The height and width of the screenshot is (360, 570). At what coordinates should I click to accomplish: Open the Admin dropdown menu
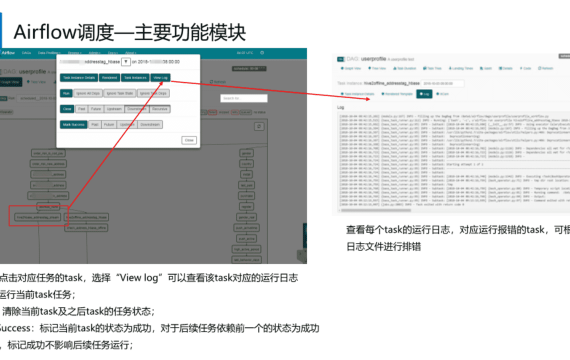click(x=95, y=53)
